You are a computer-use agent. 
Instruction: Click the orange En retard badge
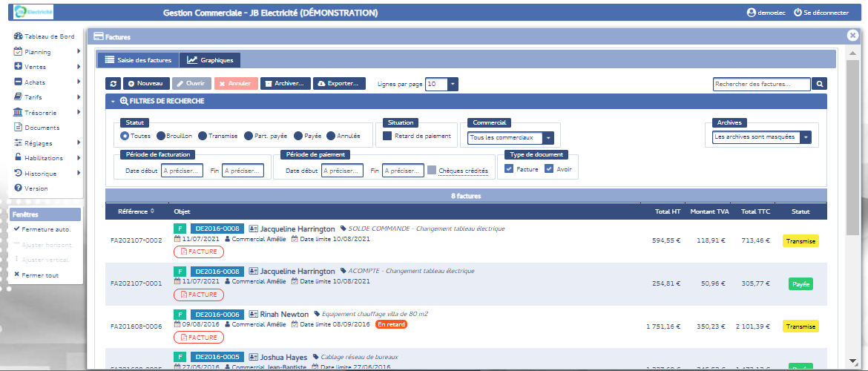[x=391, y=324]
